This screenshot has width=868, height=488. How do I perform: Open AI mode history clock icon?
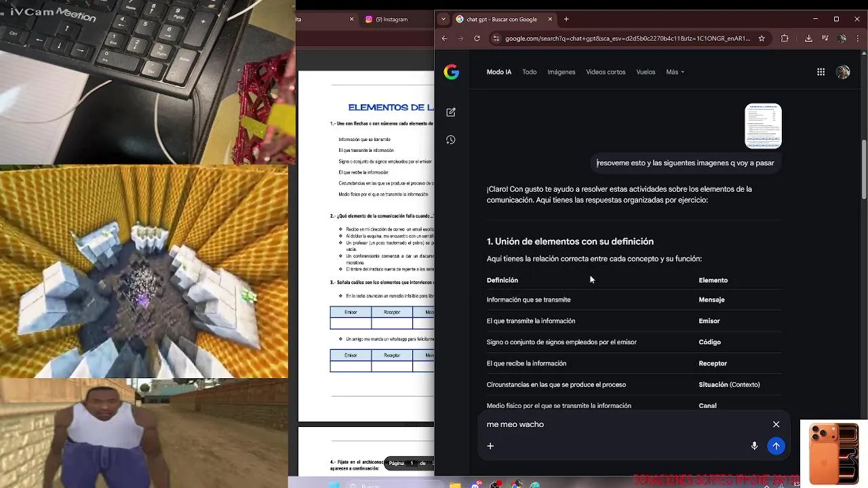click(x=451, y=140)
